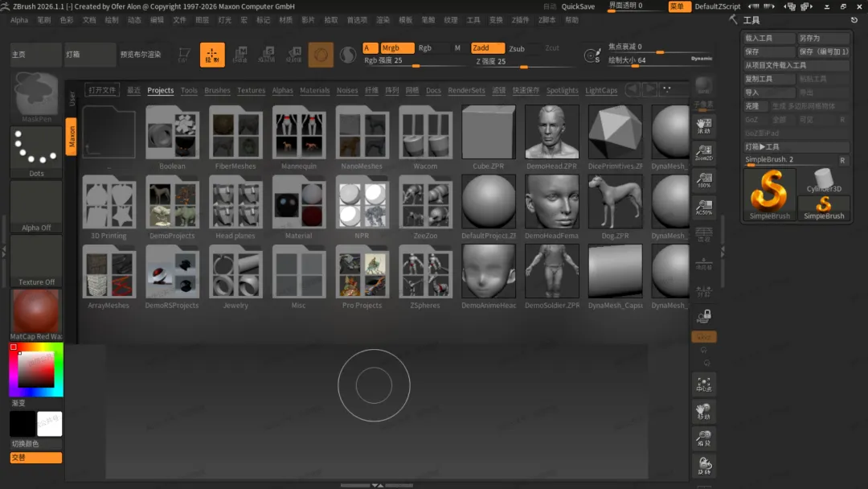
Task: Open the MaskPen brush selector
Action: point(36,97)
